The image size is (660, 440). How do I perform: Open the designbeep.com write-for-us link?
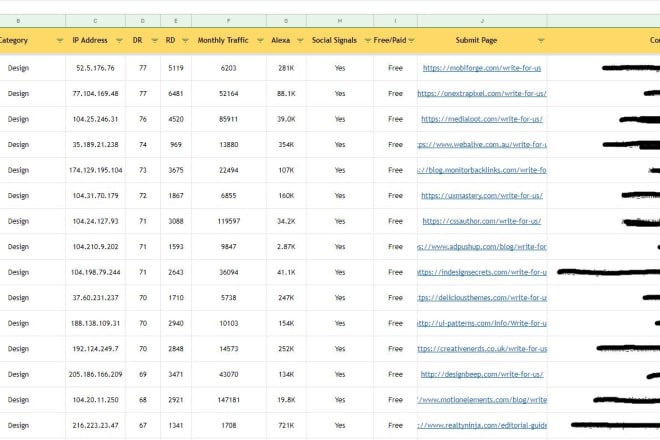[x=482, y=374]
